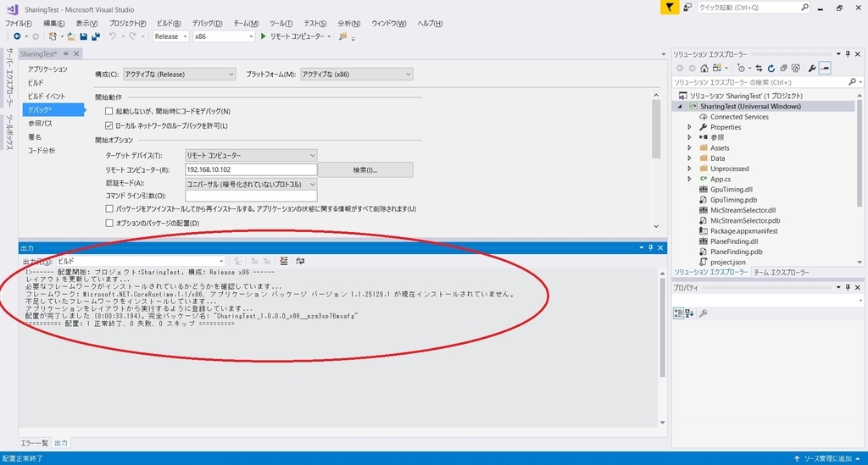Click the New Project toolbar icon

pyautogui.click(x=53, y=36)
